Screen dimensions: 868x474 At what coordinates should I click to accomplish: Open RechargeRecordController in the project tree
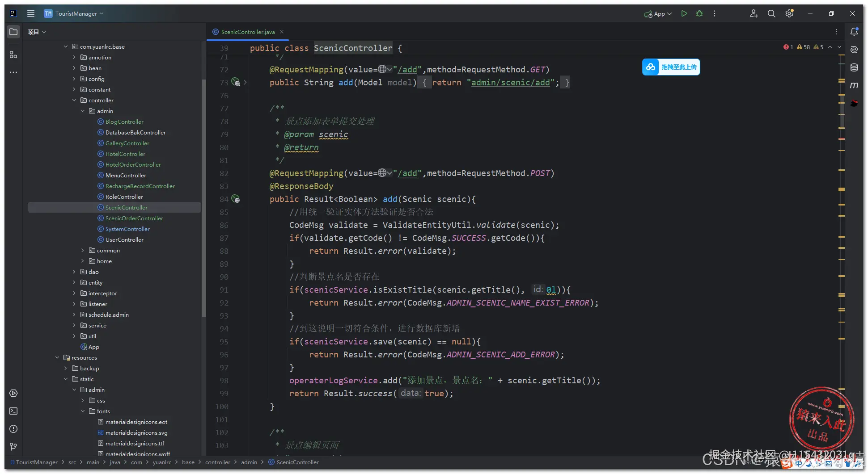coord(140,186)
